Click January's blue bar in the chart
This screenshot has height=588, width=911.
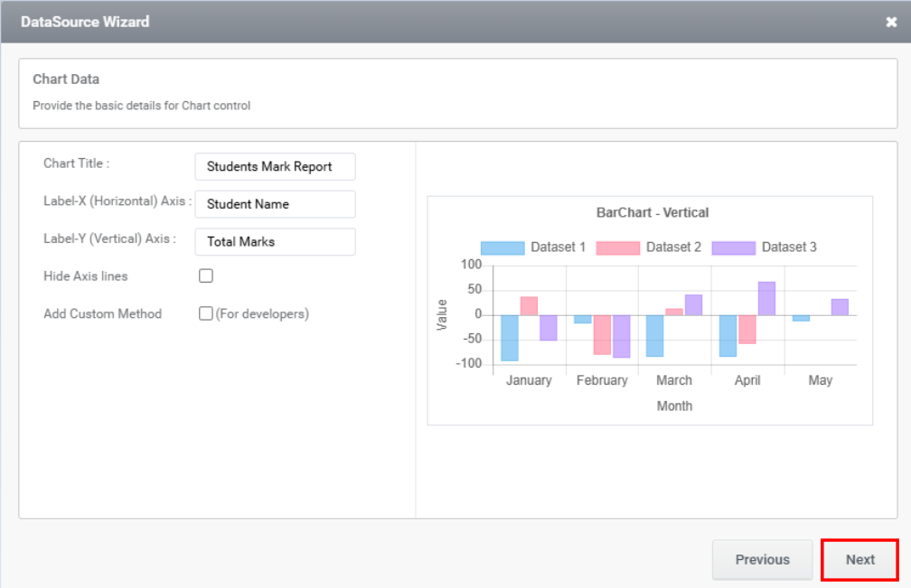[510, 338]
